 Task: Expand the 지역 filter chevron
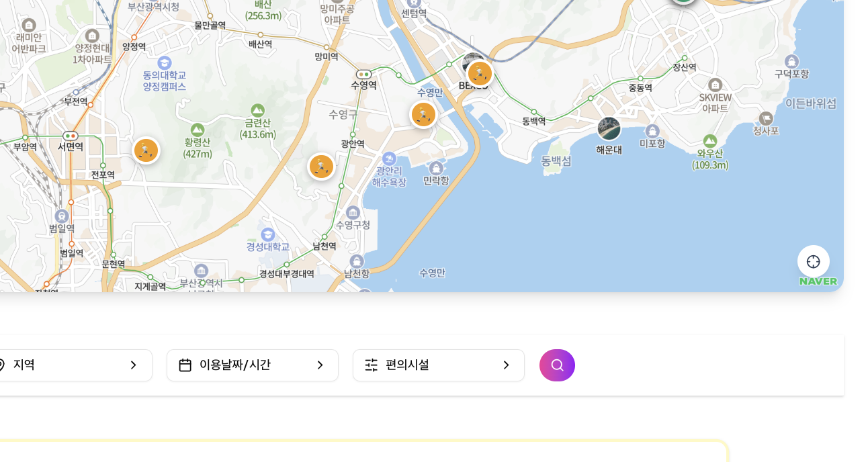(132, 365)
